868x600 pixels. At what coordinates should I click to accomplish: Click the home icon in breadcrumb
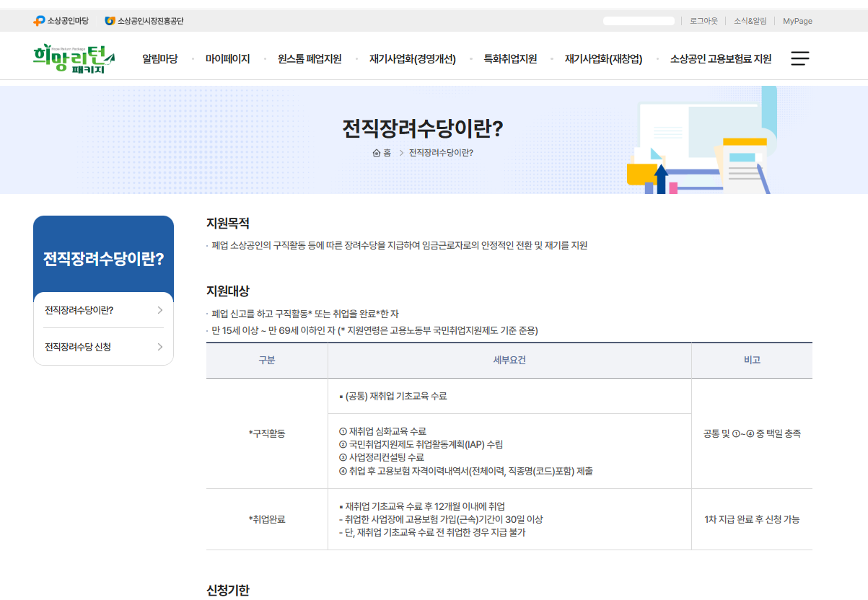pos(376,153)
